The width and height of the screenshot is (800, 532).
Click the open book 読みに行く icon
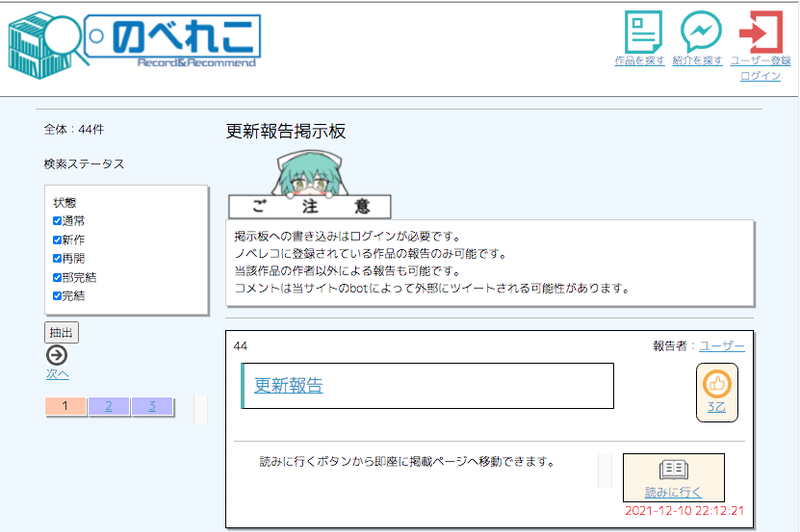pyautogui.click(x=673, y=470)
